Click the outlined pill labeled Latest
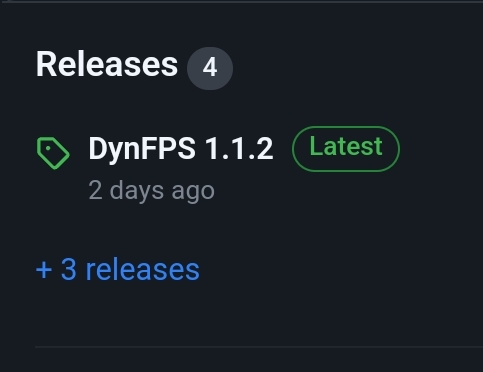Viewport: 483px width, 372px height. 346,149
